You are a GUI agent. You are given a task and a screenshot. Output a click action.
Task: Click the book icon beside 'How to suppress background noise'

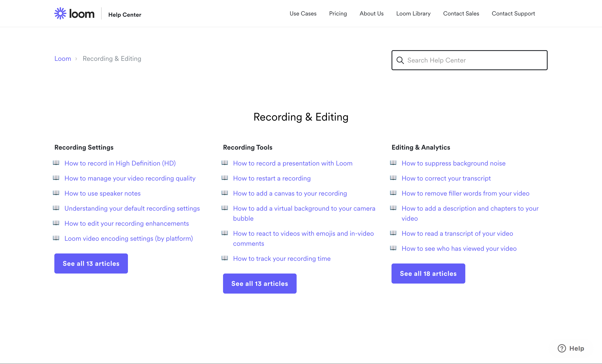pos(393,163)
